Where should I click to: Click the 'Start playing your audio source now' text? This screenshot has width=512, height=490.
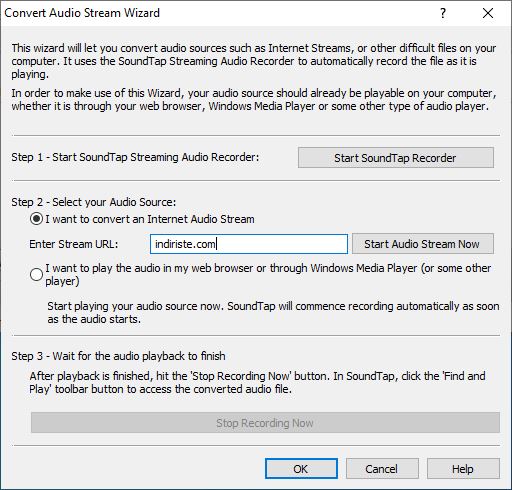pos(273,313)
